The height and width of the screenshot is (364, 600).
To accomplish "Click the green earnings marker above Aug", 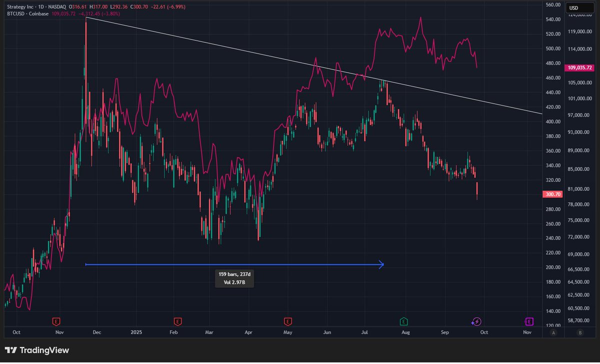I will (403, 321).
